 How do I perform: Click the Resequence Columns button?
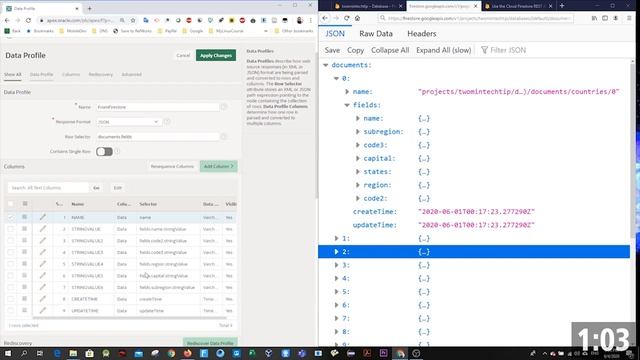coord(172,167)
